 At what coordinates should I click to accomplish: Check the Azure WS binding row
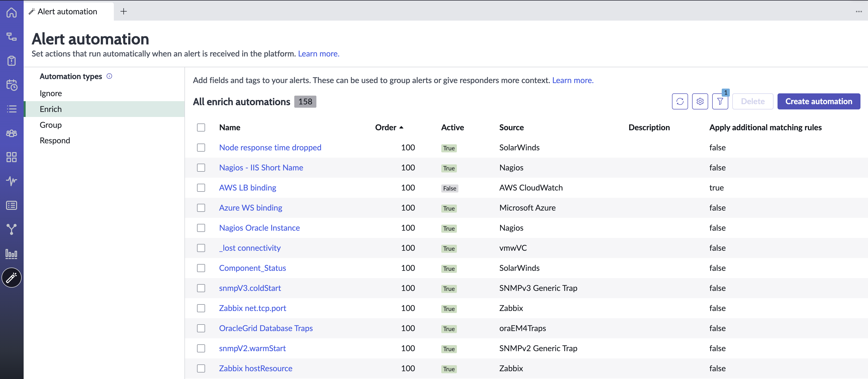point(201,208)
